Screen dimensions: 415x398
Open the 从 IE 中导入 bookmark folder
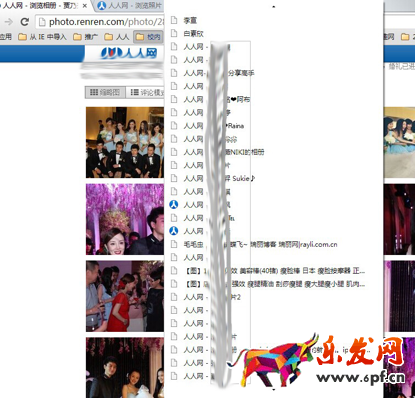pos(42,36)
